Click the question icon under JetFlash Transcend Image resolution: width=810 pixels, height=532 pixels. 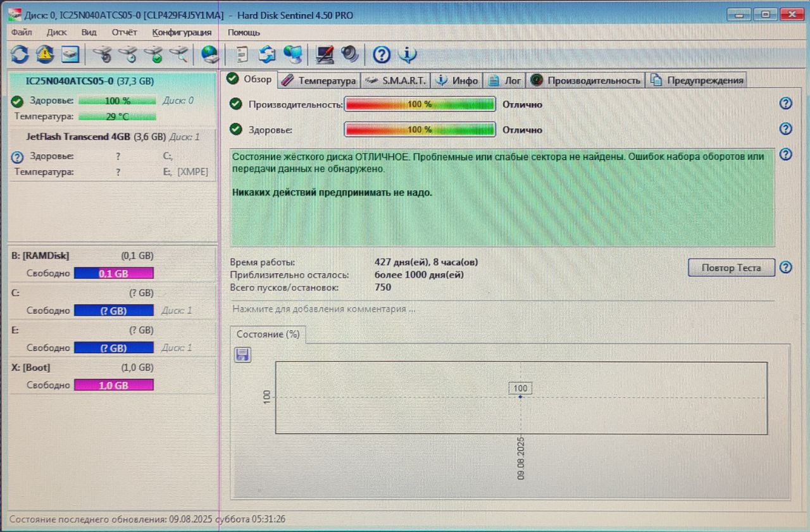[x=17, y=158]
